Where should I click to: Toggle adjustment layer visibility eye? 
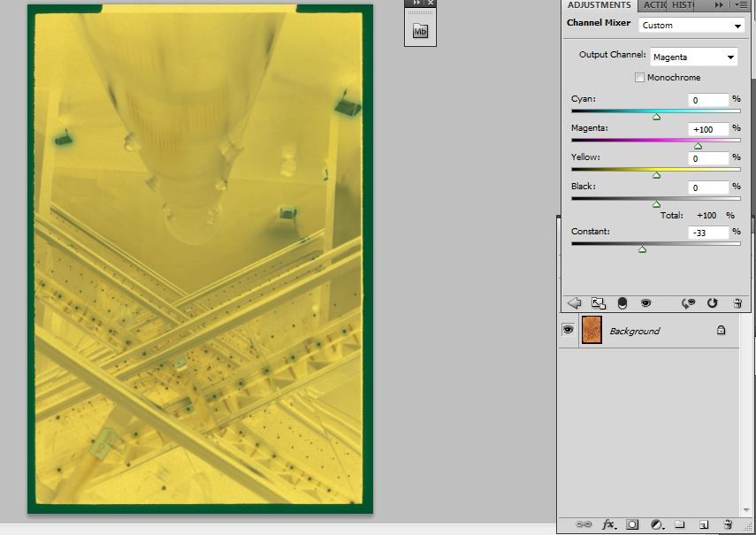tap(646, 302)
